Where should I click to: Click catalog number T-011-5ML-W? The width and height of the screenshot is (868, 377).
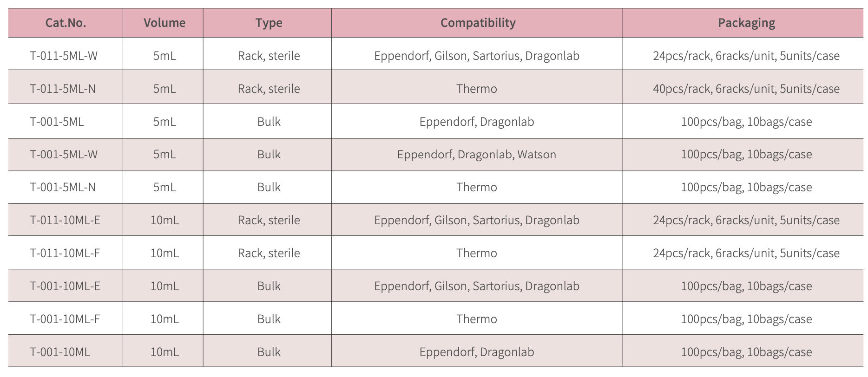(64, 56)
